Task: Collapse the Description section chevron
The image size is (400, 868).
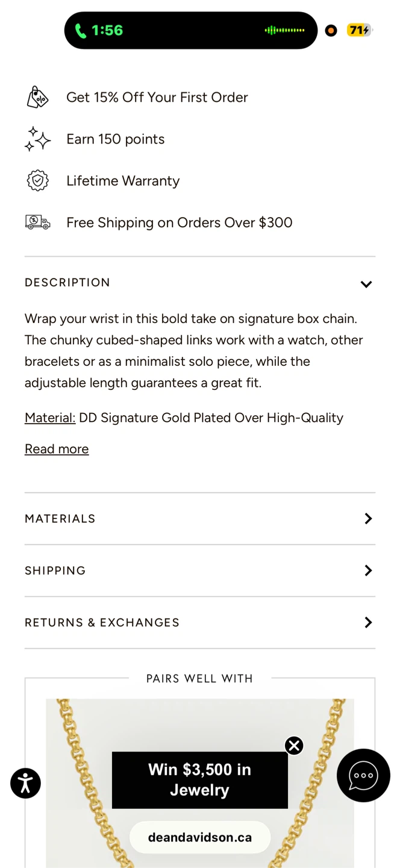Action: [366, 284]
